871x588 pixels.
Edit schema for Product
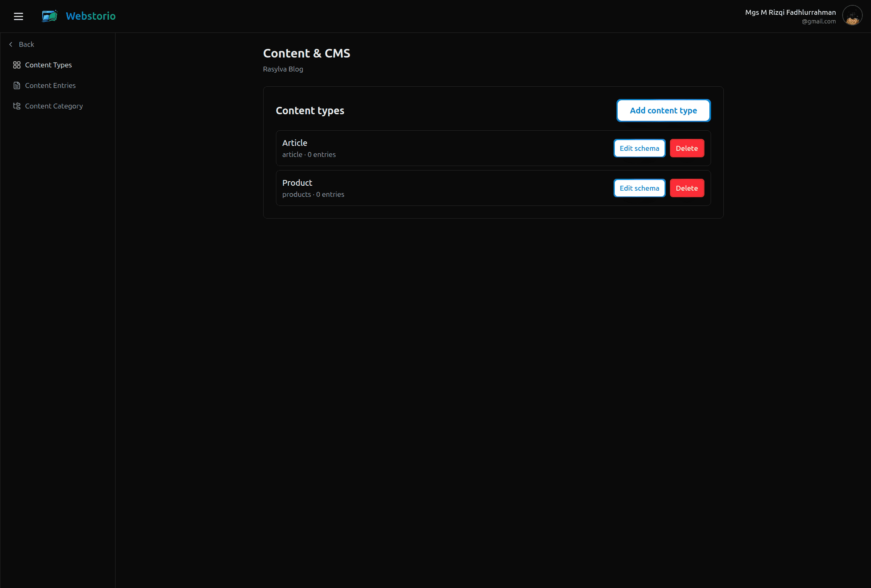(639, 188)
